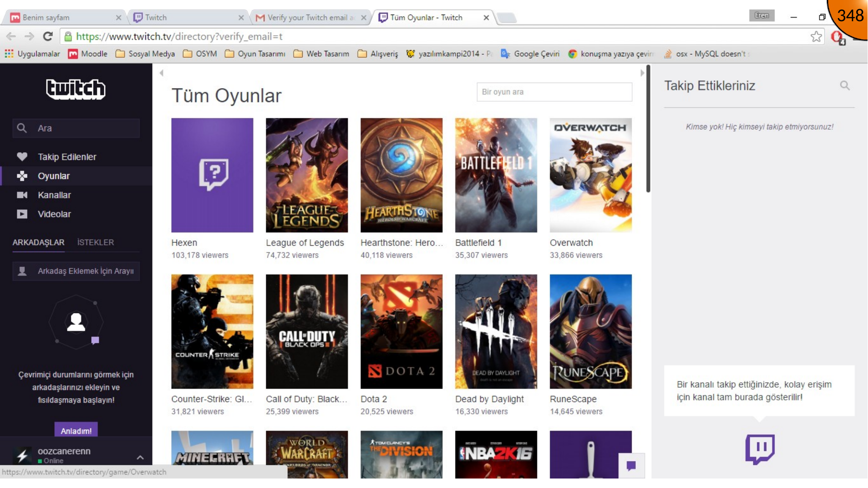Click Arkadaş Eklemek İçin Arayın field
Image resolution: width=868 pixels, height=488 pixels.
(x=76, y=271)
